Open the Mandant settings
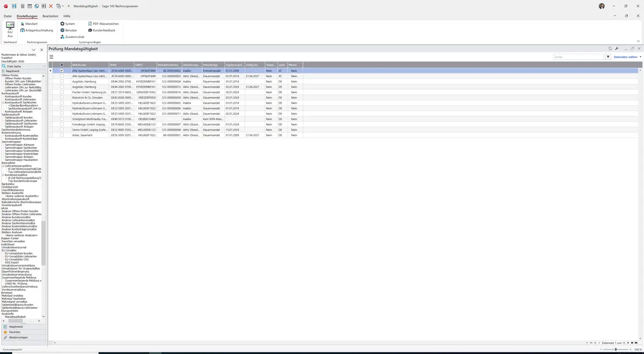 click(29, 24)
